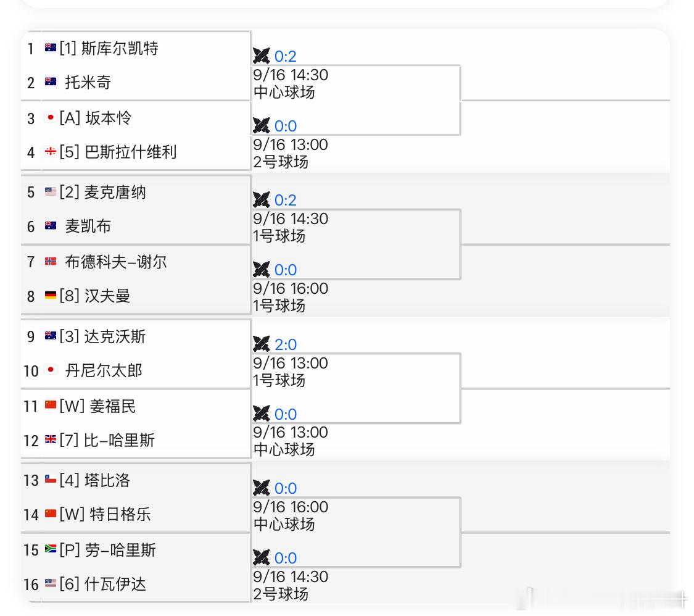Select player [6] 什瓦伊达
694x616 pixels.
(102, 584)
